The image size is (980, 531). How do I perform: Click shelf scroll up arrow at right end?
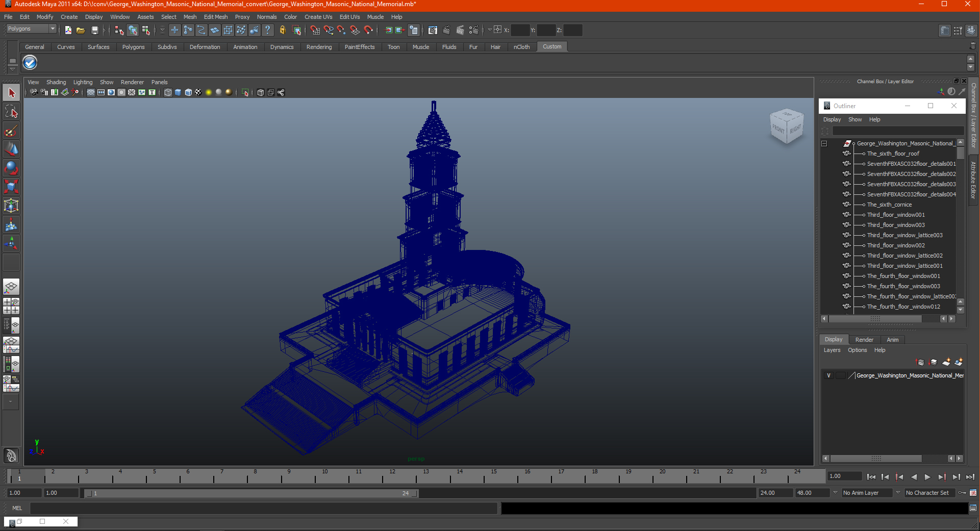tap(971, 59)
